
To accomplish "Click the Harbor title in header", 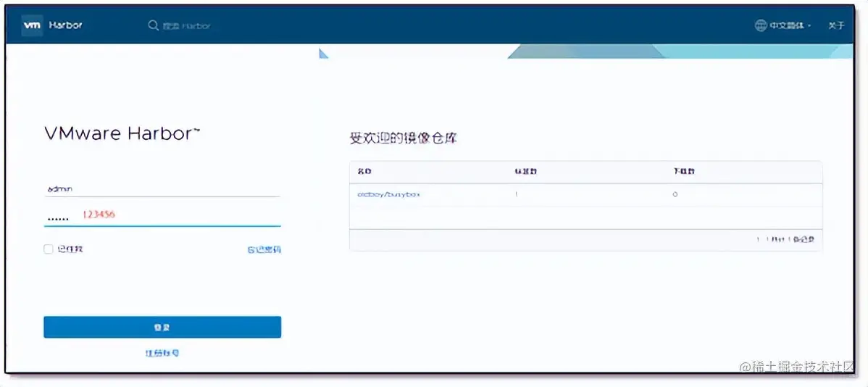I will point(65,25).
